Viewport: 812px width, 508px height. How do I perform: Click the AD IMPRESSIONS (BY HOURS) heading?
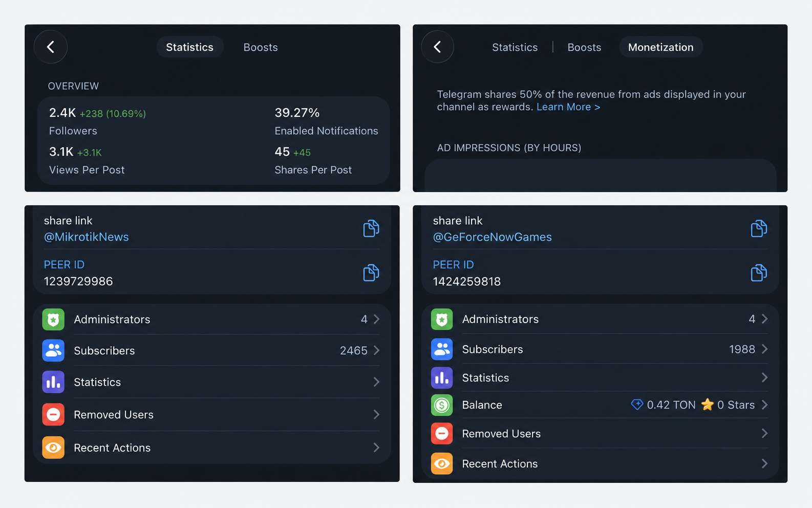tap(509, 148)
